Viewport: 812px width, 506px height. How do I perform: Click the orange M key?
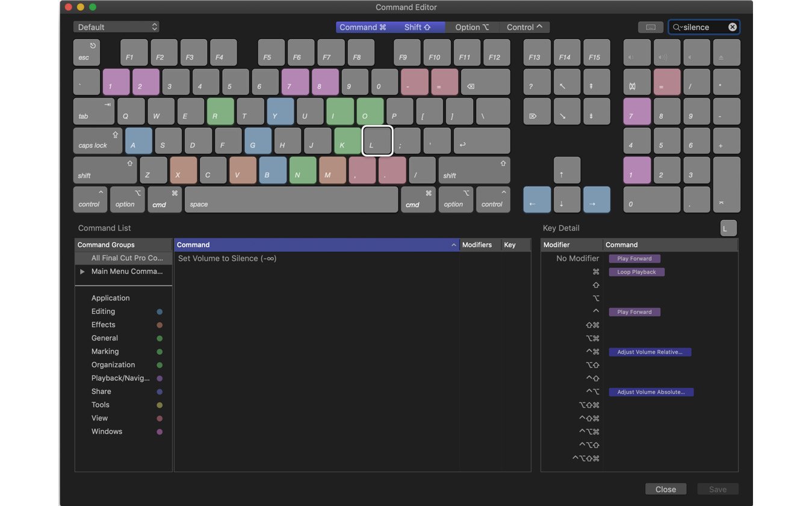[x=333, y=170]
